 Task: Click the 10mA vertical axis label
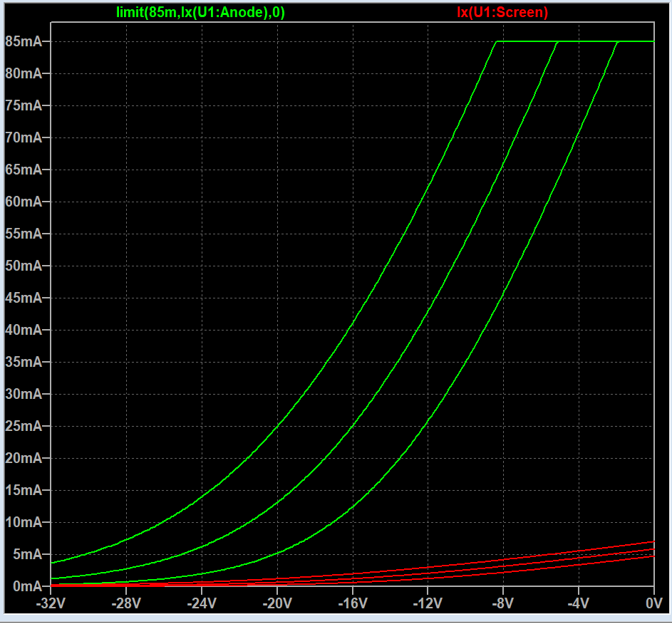click(24, 522)
